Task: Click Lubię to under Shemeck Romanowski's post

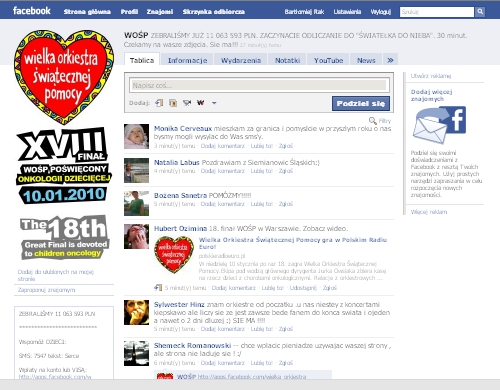Action: coord(262,363)
